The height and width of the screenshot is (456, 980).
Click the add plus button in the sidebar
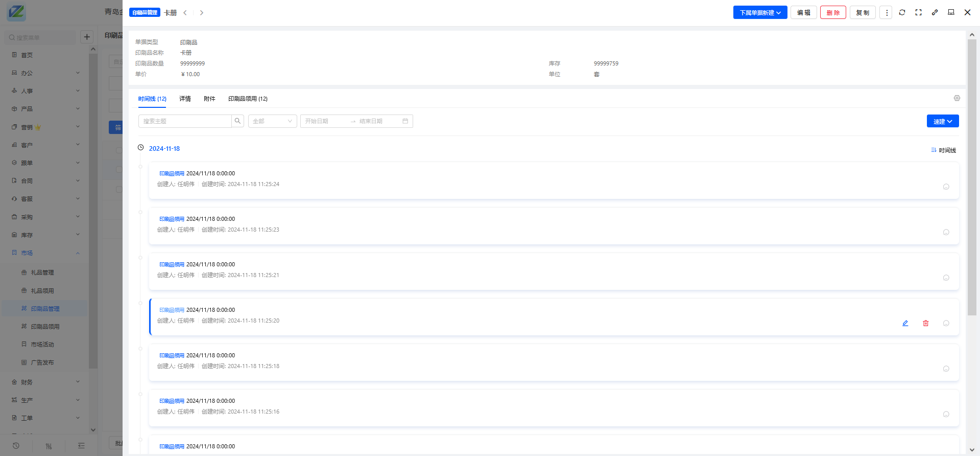[x=87, y=37]
